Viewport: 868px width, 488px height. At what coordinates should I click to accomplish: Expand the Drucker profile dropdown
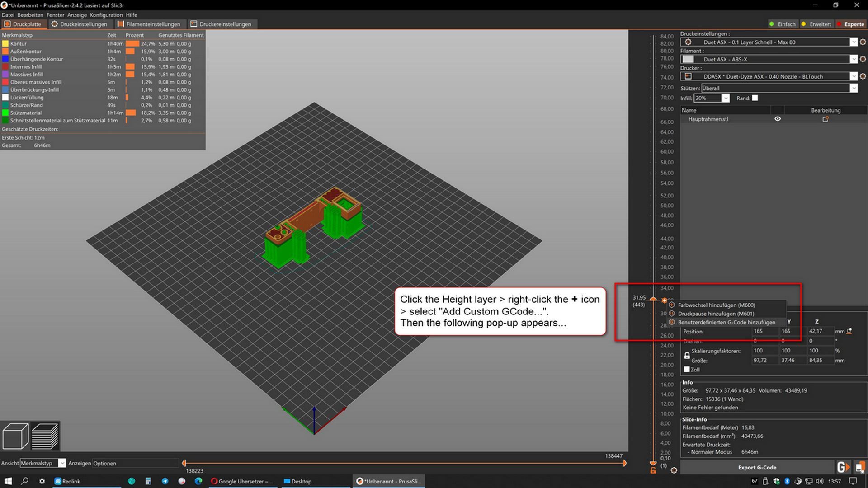click(x=854, y=76)
